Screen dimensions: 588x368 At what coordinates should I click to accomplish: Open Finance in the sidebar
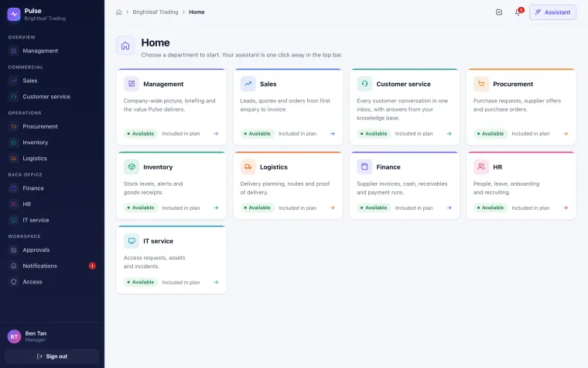click(52, 188)
